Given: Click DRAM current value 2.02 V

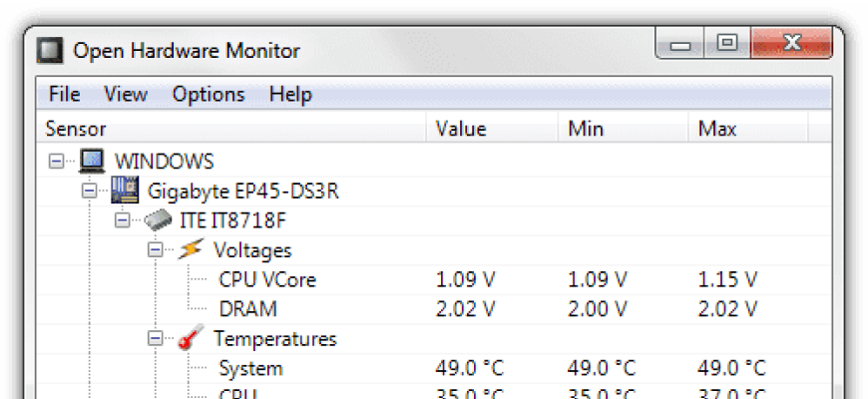Looking at the screenshot, I should click(465, 309).
